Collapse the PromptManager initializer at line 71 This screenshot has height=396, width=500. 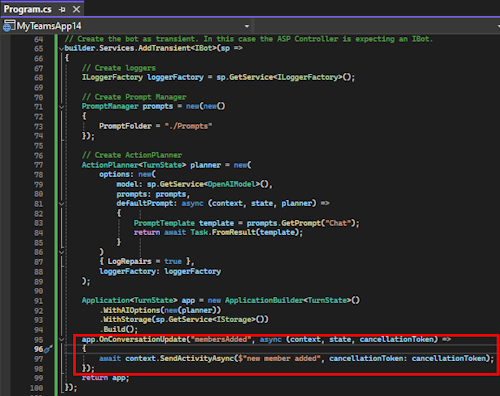tap(62, 107)
